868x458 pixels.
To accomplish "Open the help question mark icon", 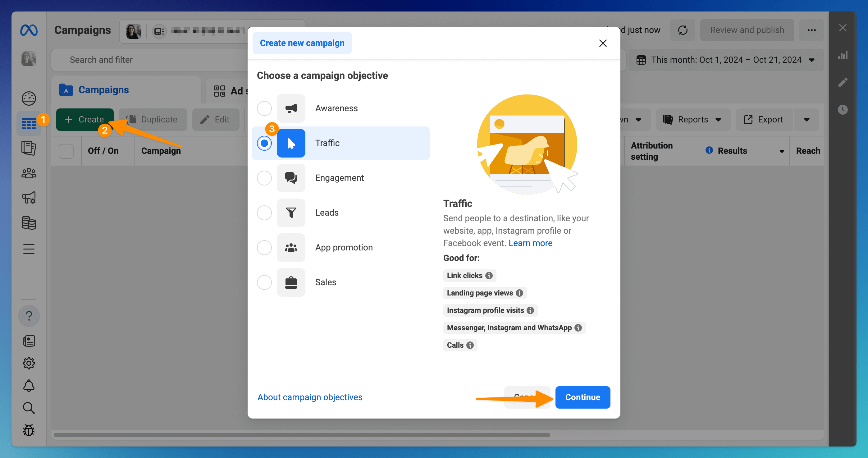I will click(x=29, y=316).
